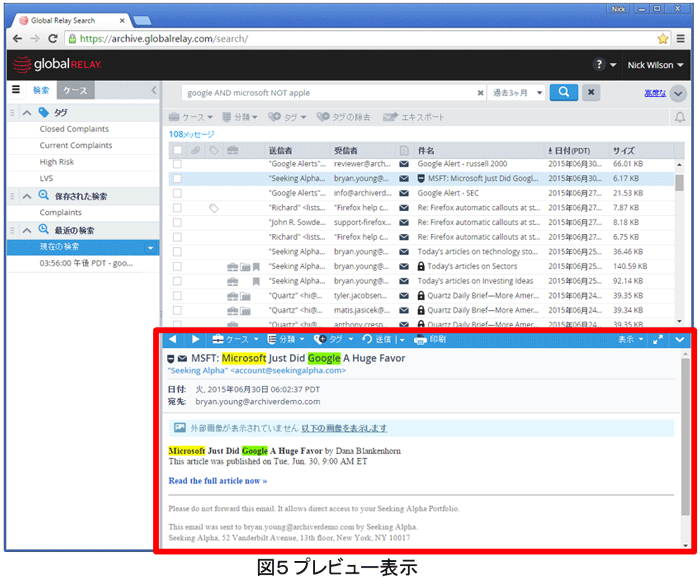Click the blue search magnifier button

tap(563, 92)
